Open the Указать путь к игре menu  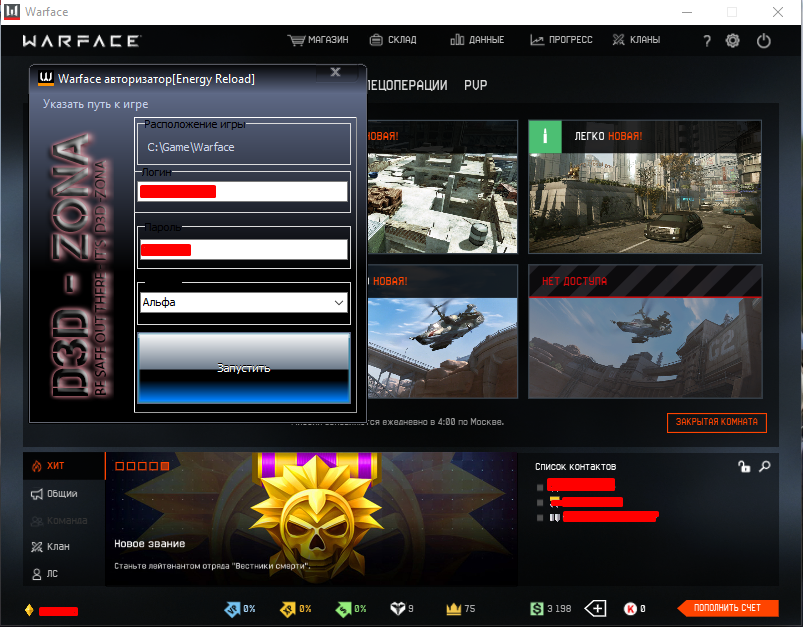(x=96, y=104)
